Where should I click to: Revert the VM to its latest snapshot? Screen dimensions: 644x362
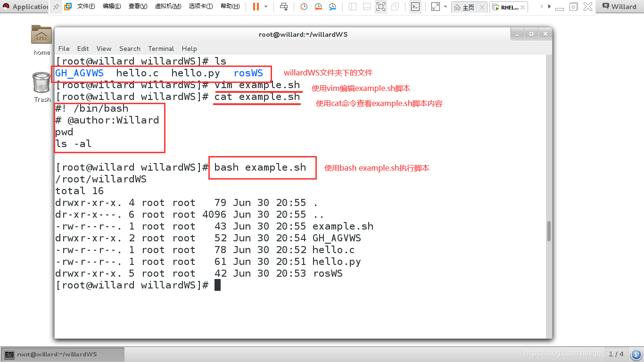318,7
